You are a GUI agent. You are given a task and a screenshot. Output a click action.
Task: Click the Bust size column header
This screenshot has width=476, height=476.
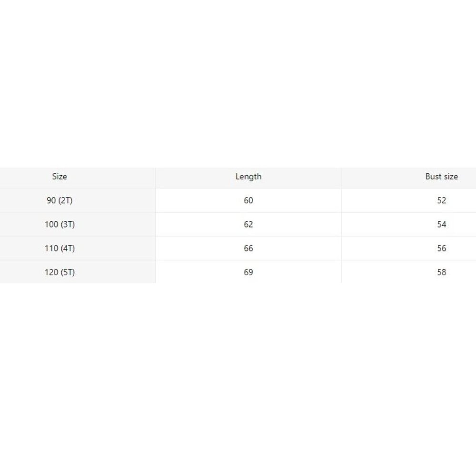441,177
